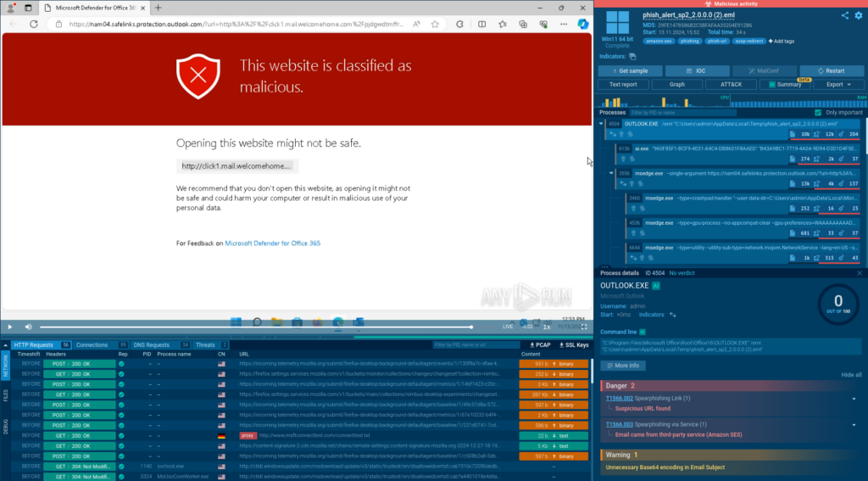Click the video playback progress slider
The image size is (868, 481).
pos(254,327)
